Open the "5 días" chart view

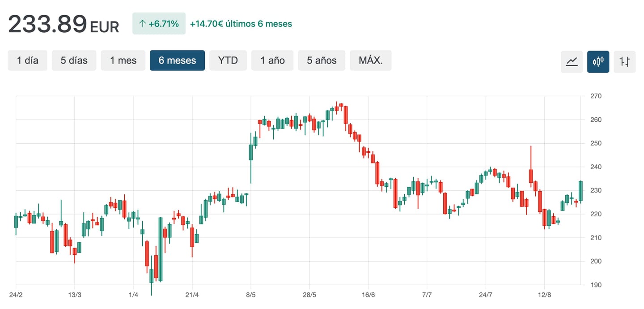[x=74, y=60]
